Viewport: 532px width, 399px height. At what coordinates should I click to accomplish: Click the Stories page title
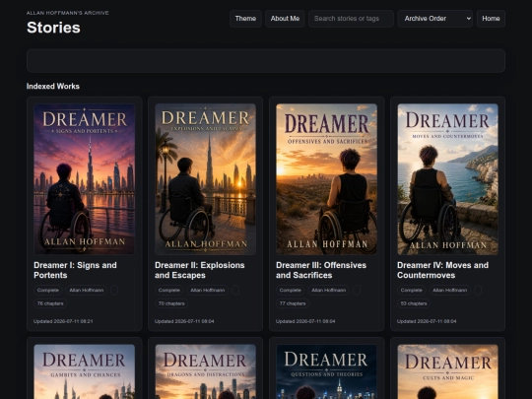click(x=53, y=28)
